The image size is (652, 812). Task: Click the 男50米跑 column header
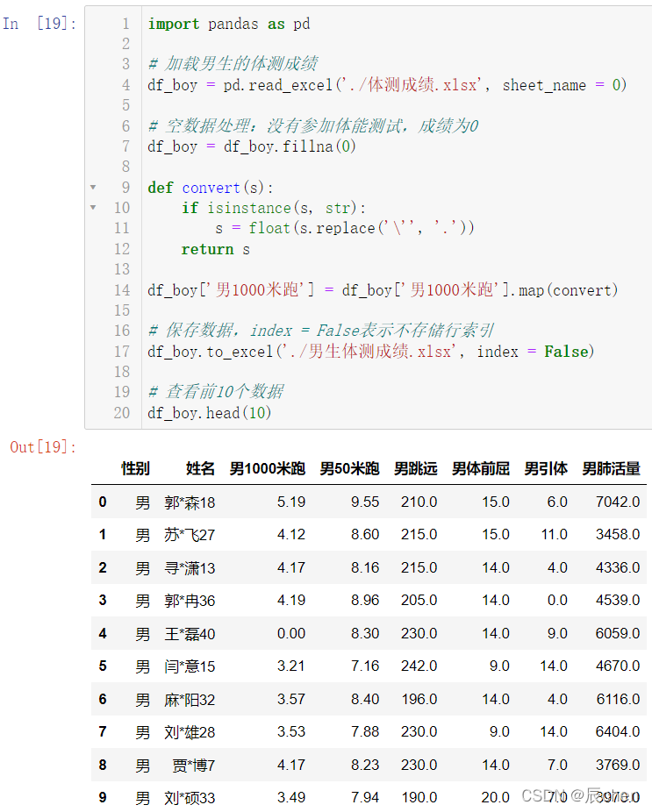coord(349,468)
